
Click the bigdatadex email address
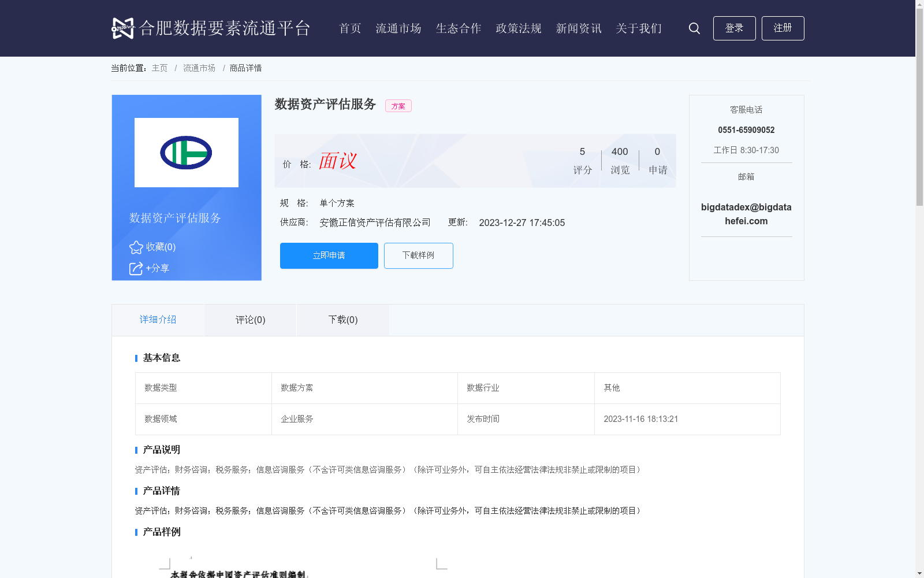point(746,214)
